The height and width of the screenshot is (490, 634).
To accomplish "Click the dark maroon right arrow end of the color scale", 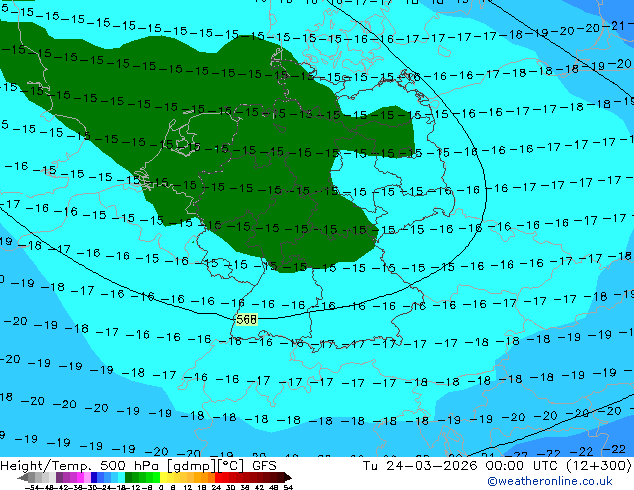I will pos(288,477).
